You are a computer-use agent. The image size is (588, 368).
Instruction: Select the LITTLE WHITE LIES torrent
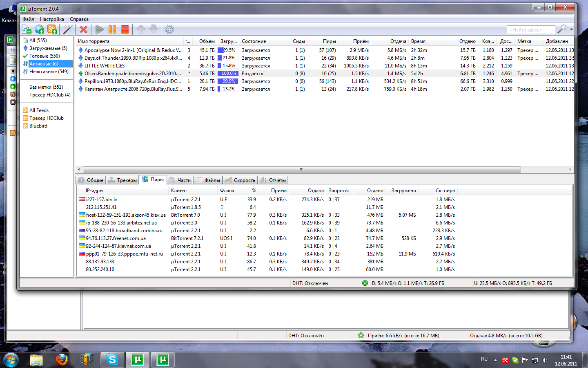pyautogui.click(x=325, y=66)
